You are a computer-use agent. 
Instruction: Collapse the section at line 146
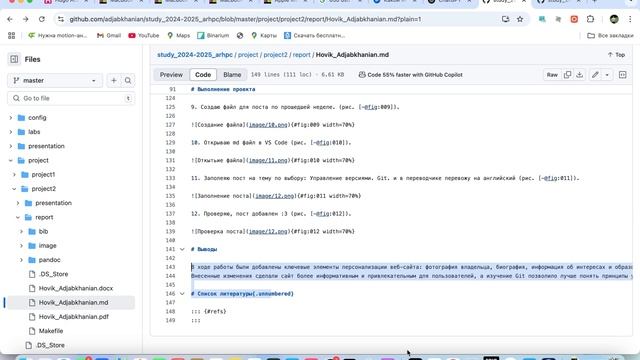click(182, 294)
